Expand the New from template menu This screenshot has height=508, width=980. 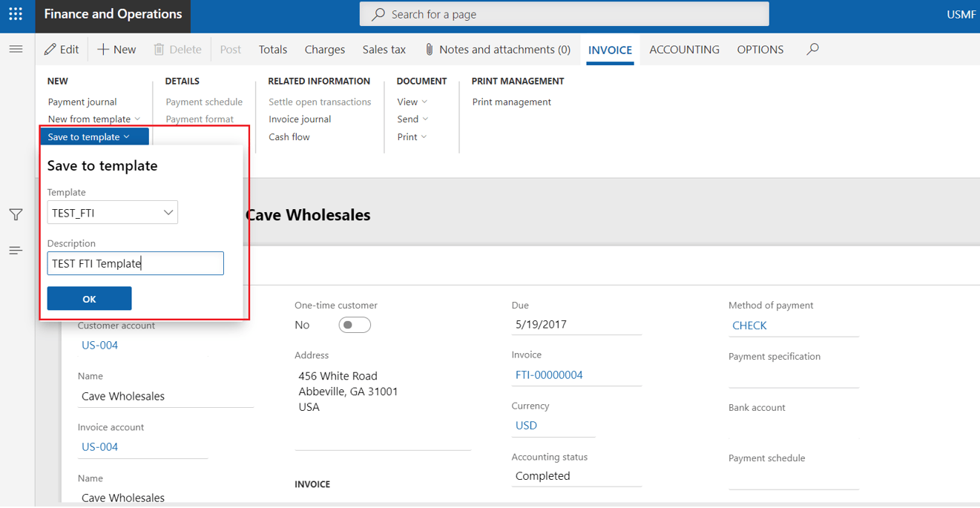[93, 119]
